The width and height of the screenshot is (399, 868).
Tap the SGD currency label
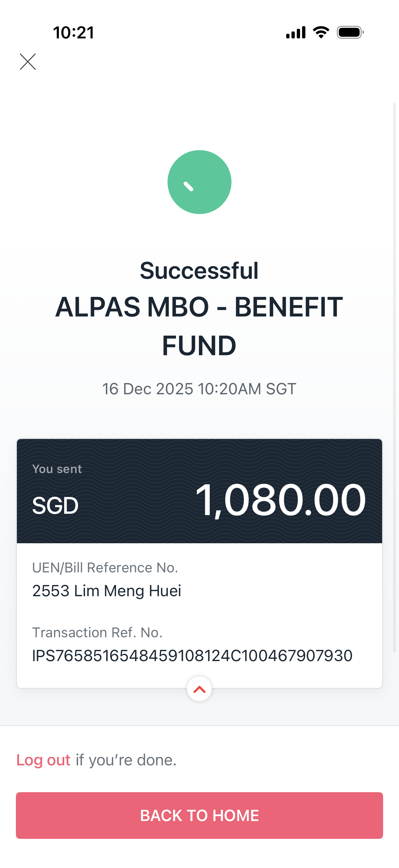(x=55, y=506)
